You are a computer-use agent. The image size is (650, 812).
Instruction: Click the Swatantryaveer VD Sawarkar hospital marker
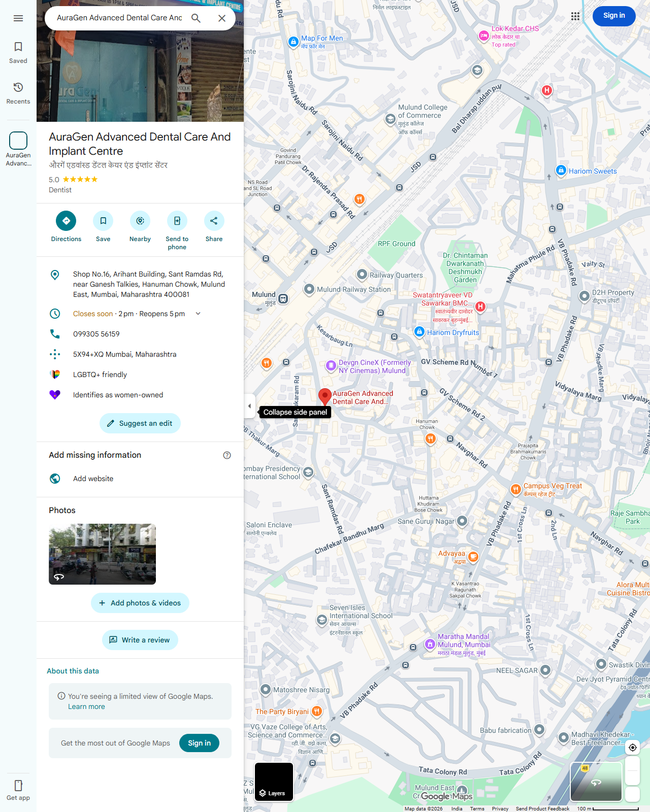480,307
